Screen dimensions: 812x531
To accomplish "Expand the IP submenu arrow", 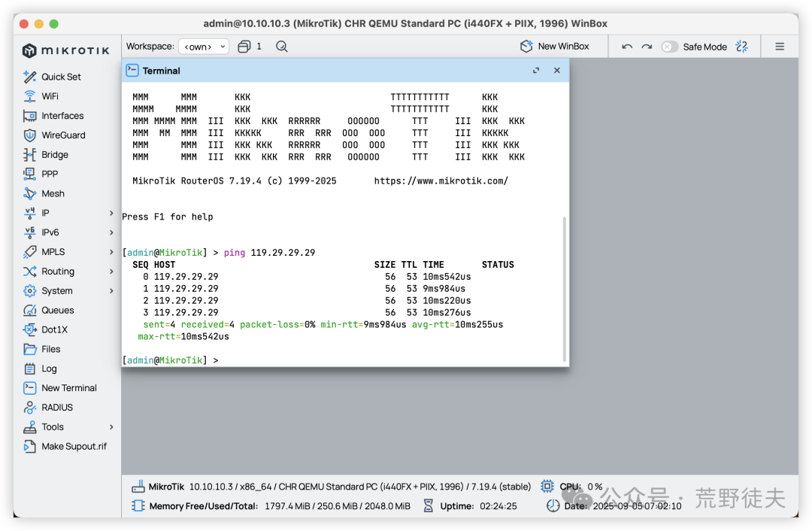I will [111, 213].
